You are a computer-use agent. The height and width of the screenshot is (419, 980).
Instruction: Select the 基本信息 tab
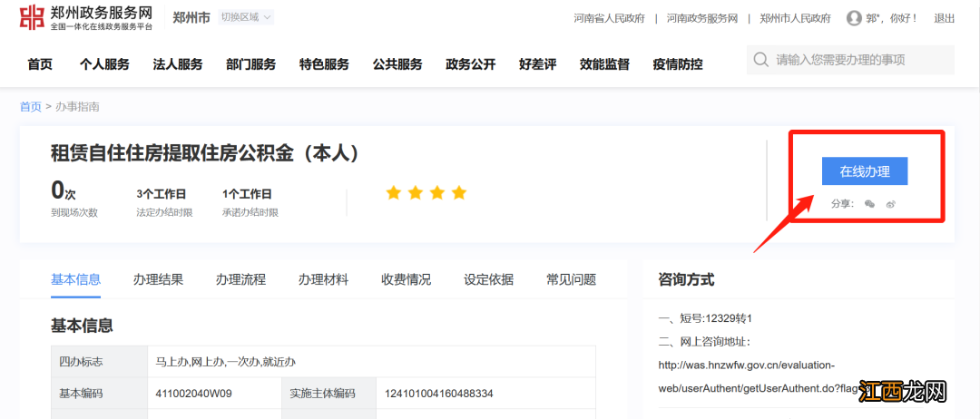tap(75, 279)
